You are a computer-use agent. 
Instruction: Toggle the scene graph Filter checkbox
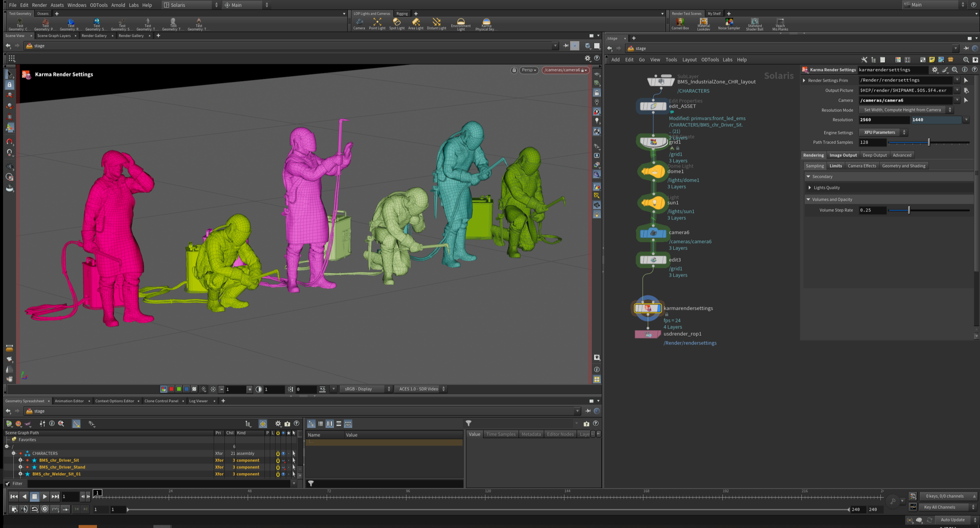tap(7, 484)
